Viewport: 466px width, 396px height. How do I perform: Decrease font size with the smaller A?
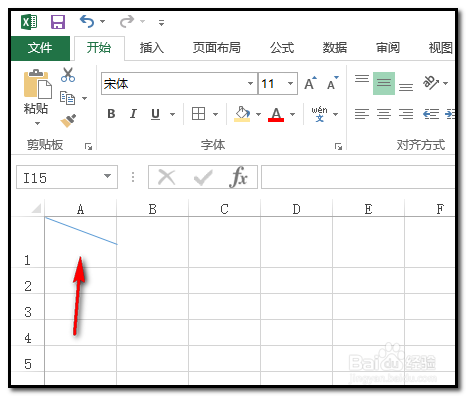332,83
